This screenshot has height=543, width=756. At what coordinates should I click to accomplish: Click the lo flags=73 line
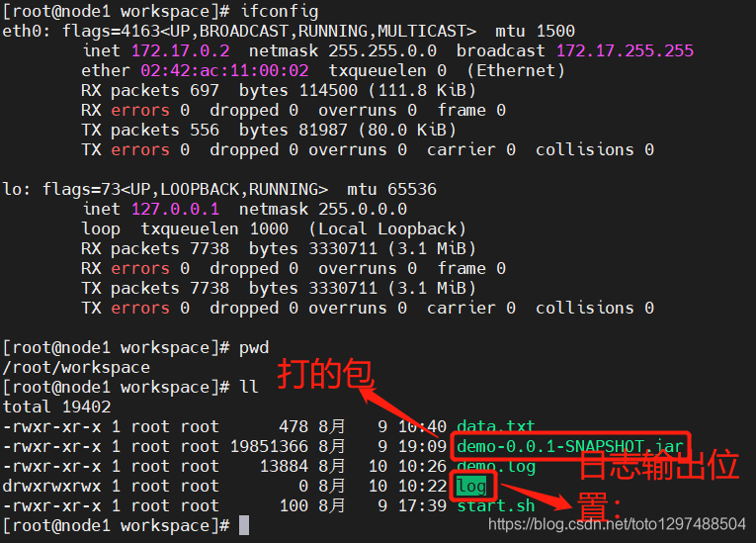pyautogui.click(x=219, y=189)
